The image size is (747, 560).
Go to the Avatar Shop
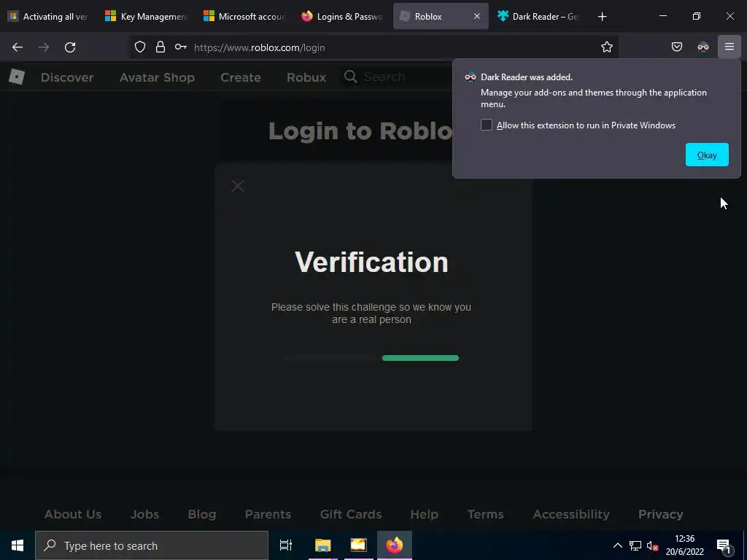coord(158,77)
